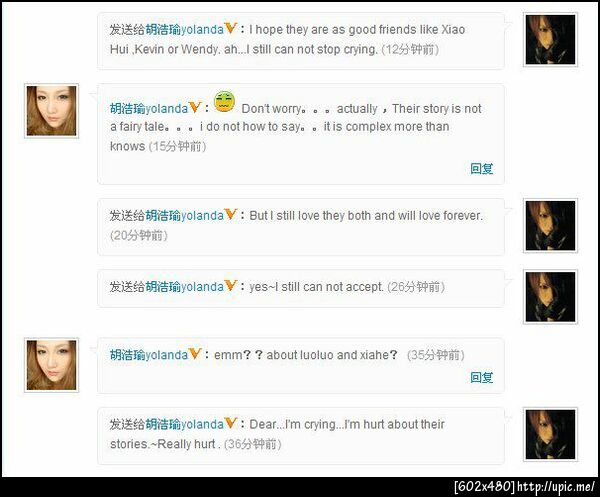
Task: Click the orange V verified badge in the 'I hope they' message
Action: click(231, 28)
